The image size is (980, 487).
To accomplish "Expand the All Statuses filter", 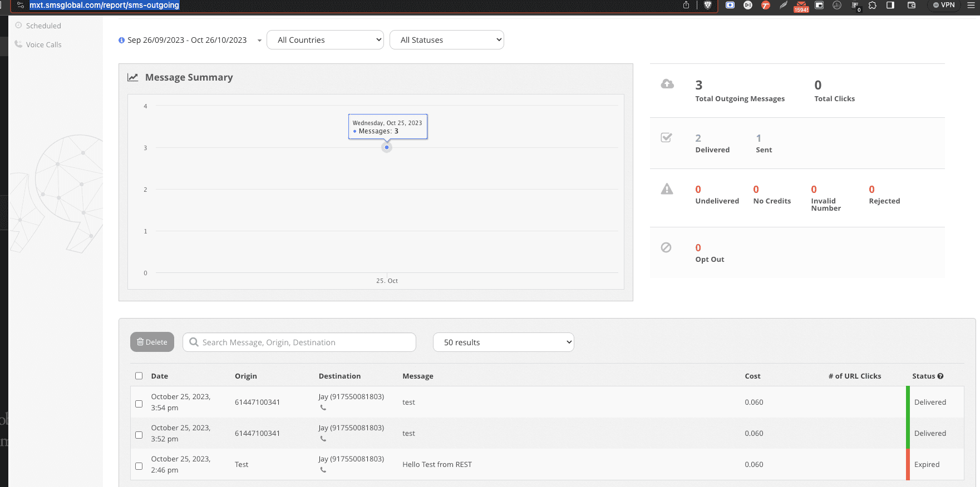I will tap(447, 40).
